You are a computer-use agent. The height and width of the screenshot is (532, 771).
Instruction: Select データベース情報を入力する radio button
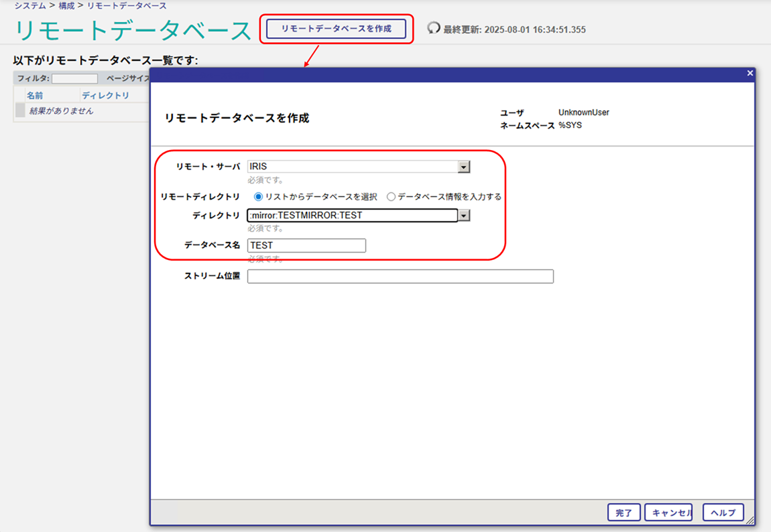(x=391, y=197)
